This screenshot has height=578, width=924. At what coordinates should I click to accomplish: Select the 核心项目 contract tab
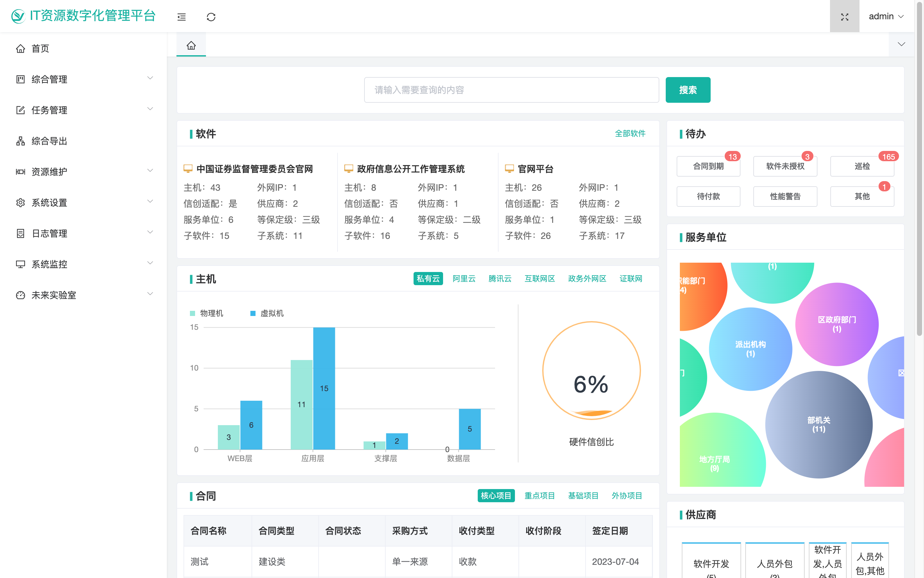[496, 496]
